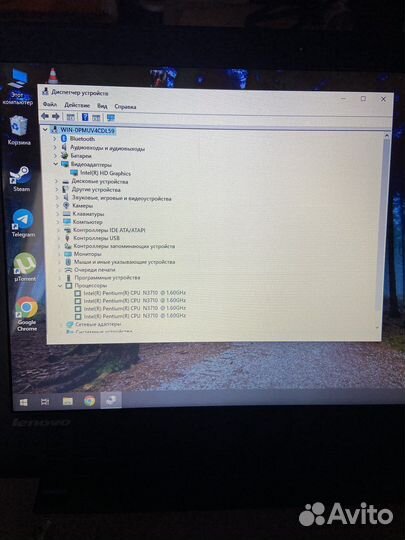The image size is (405, 540).
Task: Expand the Батареи category chevron
Action: click(55, 156)
